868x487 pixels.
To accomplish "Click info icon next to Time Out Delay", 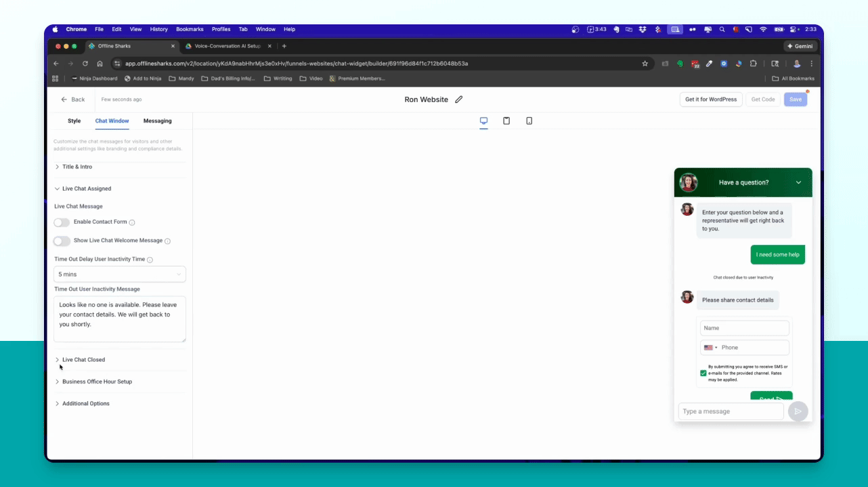I will pos(150,260).
